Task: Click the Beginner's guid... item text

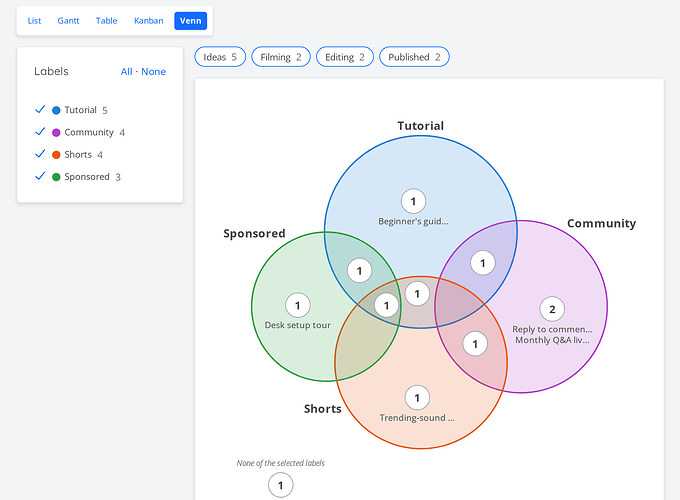Action: (413, 221)
